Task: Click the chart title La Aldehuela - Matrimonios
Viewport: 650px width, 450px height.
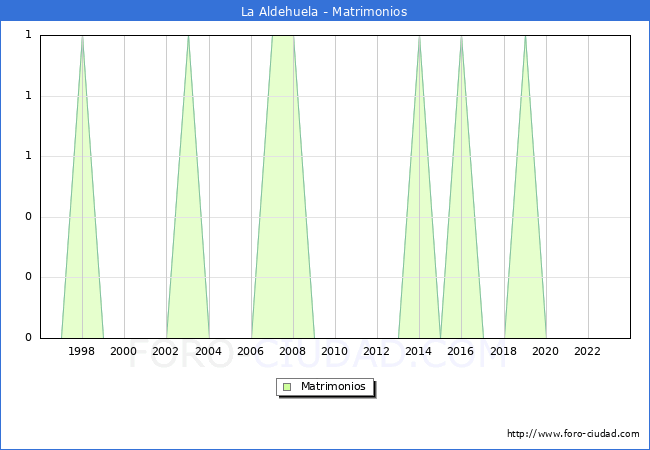Action: (324, 11)
